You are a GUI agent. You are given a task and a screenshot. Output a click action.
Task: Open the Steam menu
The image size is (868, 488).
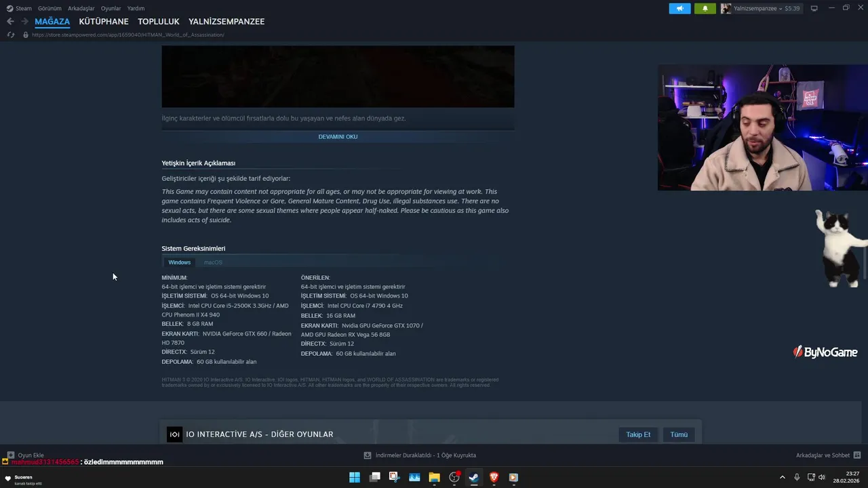[x=19, y=8]
